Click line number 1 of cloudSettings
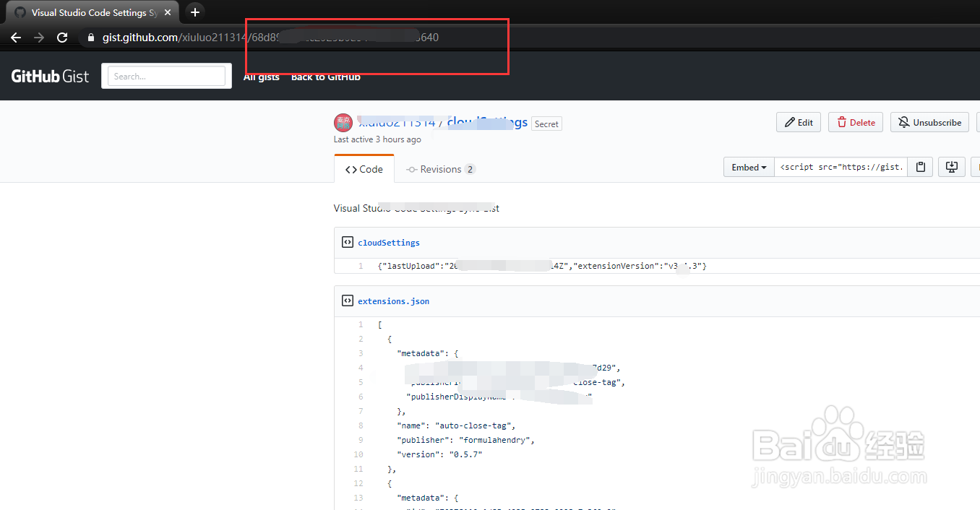Viewport: 980px width, 510px height. pos(361,267)
